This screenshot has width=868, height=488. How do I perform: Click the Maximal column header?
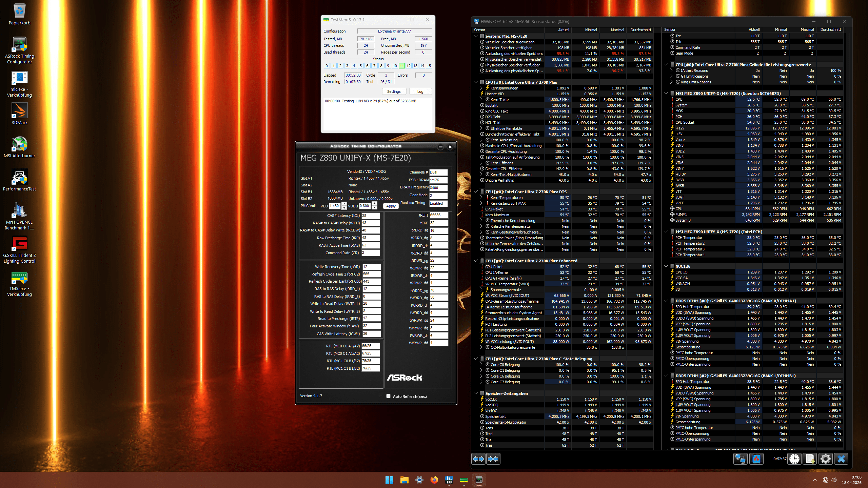(617, 30)
